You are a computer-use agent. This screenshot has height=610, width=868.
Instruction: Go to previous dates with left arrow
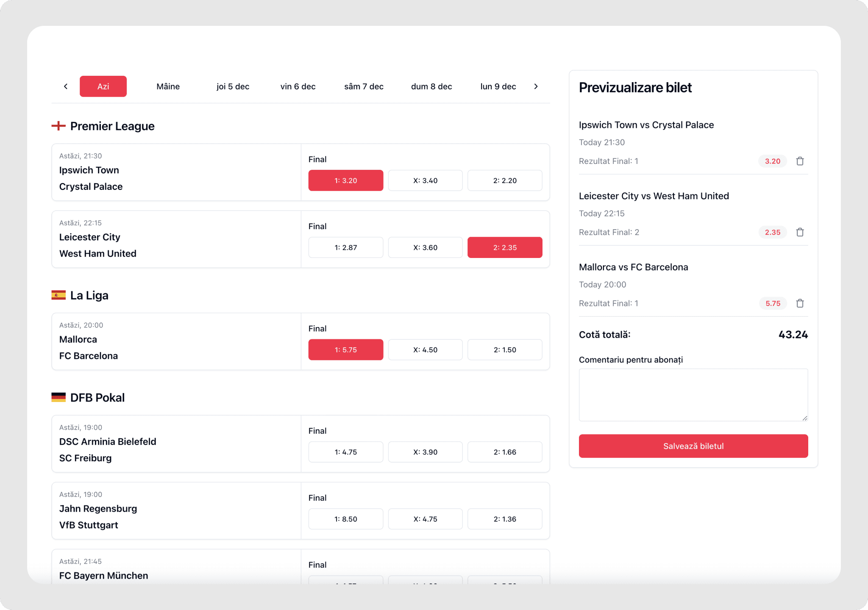[66, 86]
